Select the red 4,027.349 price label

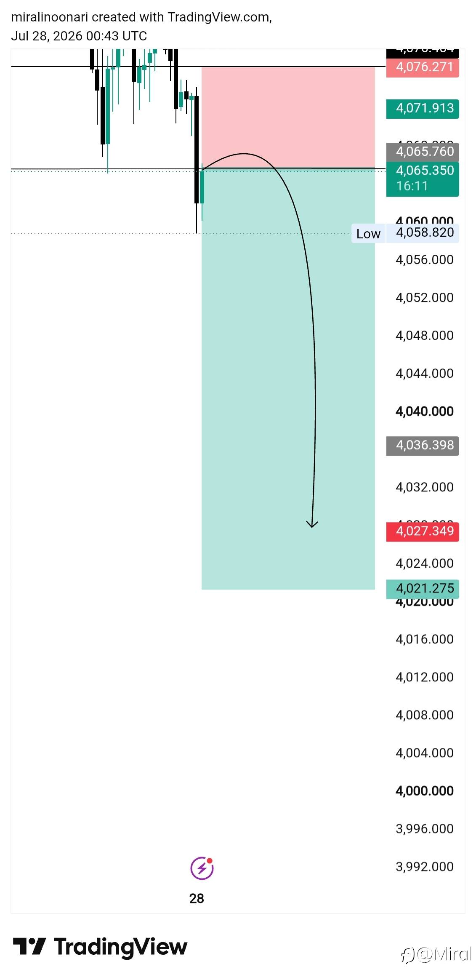pos(423,531)
